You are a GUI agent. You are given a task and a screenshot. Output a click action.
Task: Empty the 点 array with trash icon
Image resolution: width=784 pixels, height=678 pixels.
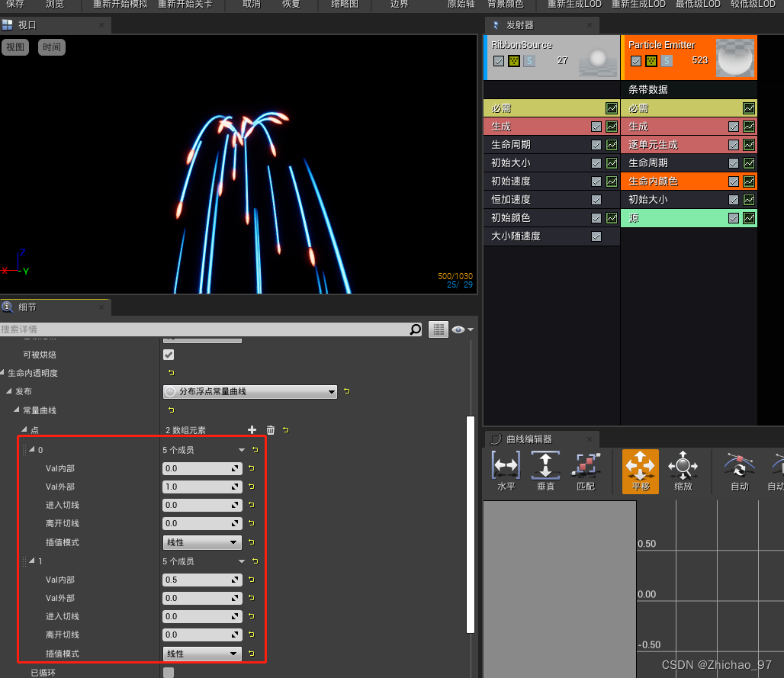pos(271,430)
